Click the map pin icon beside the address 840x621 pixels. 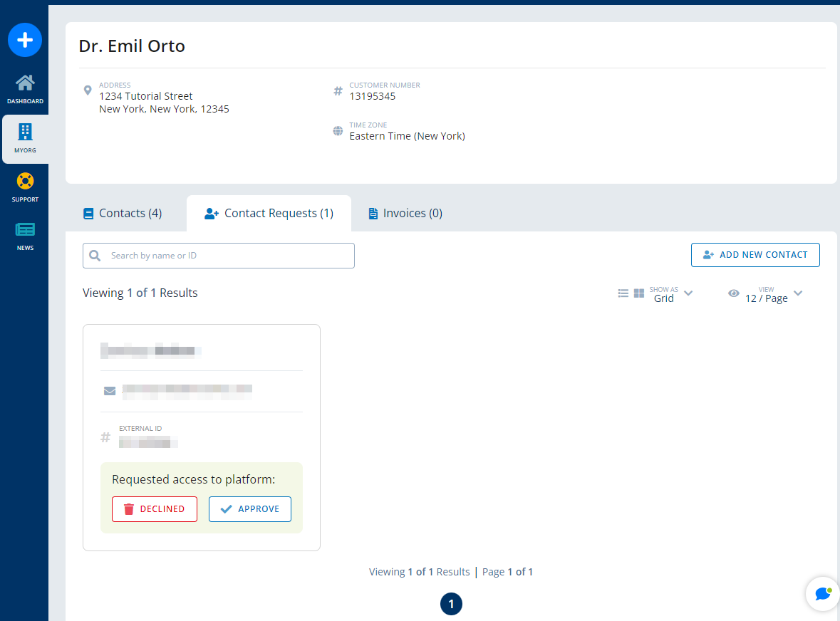(x=88, y=90)
